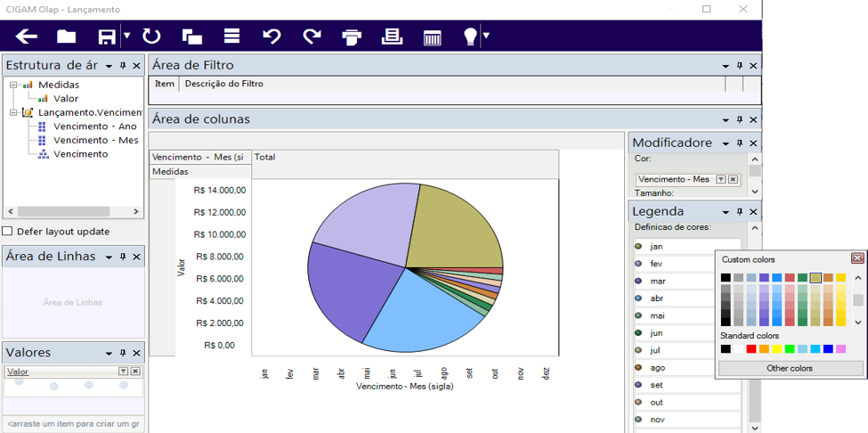868x433 pixels.
Task: Choose dark green custom color in top row
Action: pos(802,277)
